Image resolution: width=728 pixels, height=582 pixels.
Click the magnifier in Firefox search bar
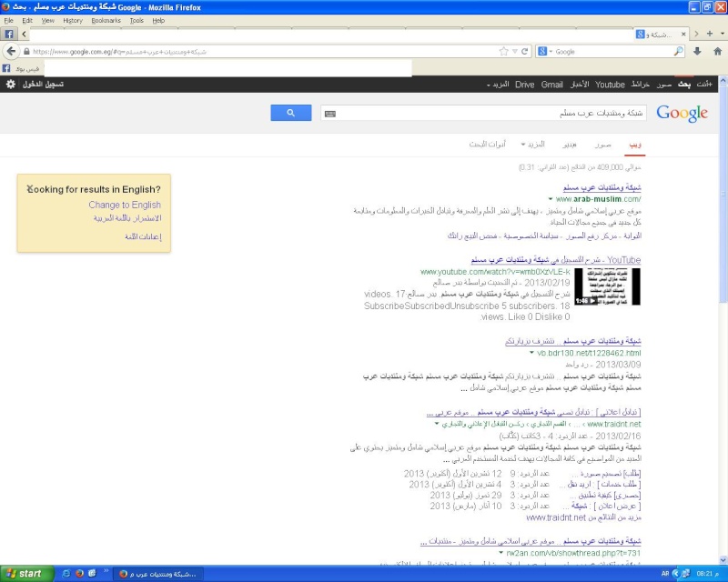tap(678, 52)
